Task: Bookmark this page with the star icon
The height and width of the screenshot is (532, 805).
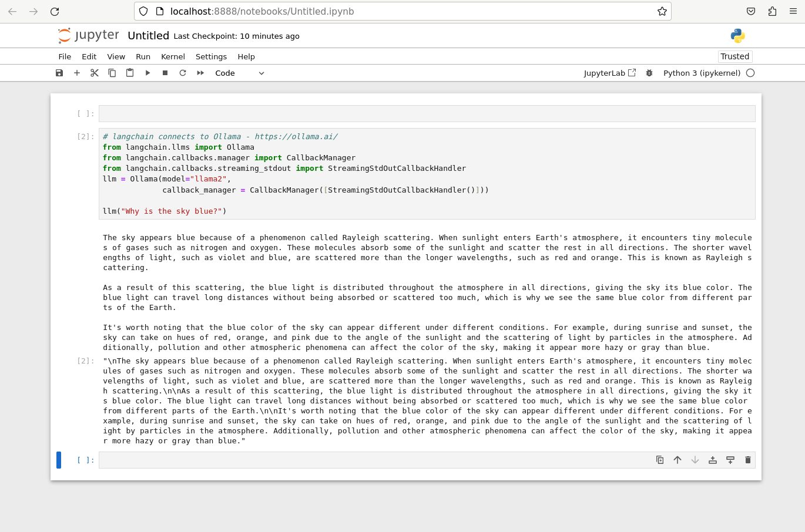Action: (662, 11)
